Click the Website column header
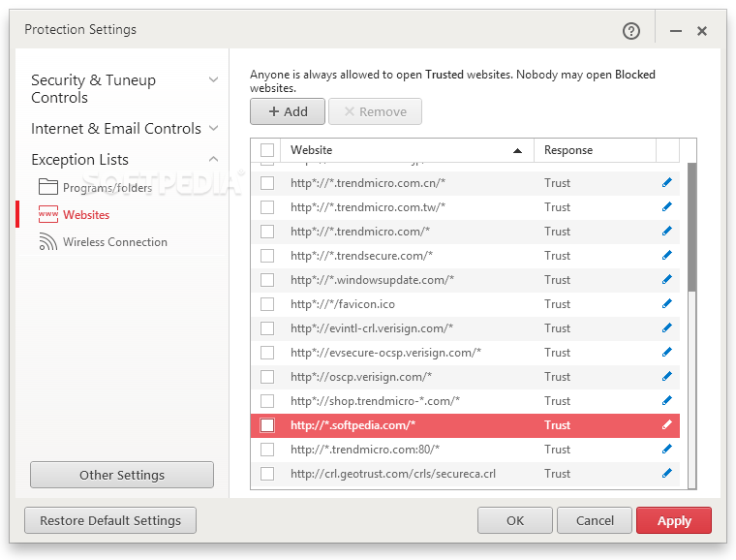 tap(407, 150)
